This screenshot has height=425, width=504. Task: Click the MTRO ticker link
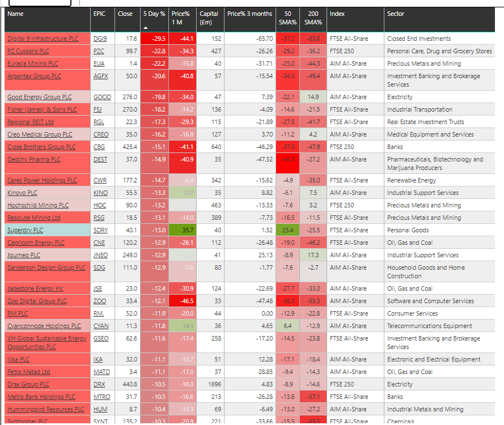(102, 398)
